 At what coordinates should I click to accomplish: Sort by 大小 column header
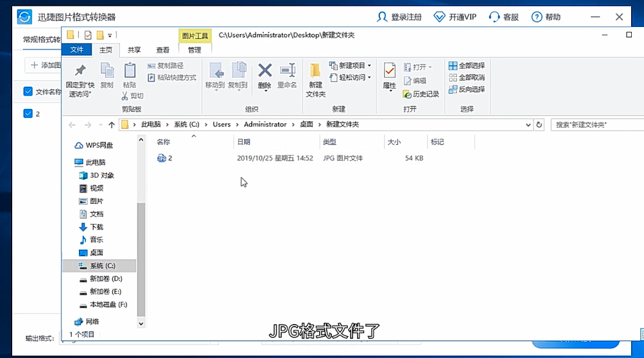[x=394, y=142]
